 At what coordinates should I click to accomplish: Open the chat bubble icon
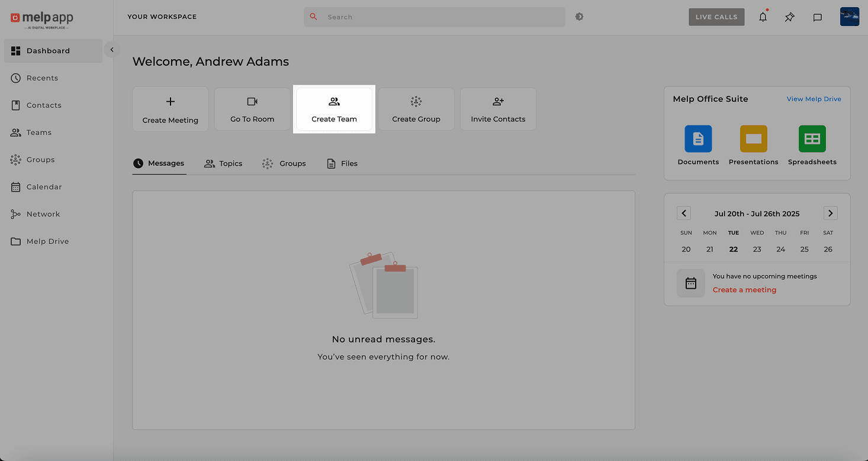[818, 17]
